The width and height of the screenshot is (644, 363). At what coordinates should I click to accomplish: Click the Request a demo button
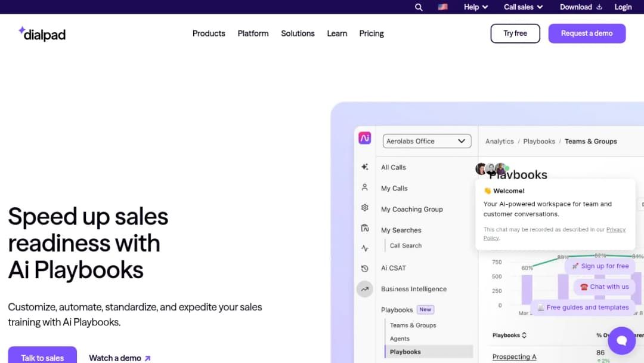pyautogui.click(x=587, y=33)
